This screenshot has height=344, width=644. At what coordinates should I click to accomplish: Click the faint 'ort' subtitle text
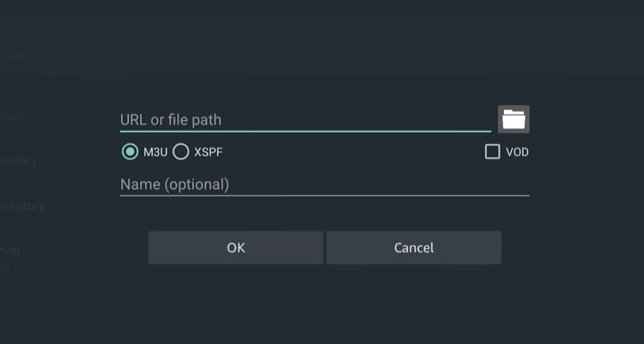click(x=6, y=267)
